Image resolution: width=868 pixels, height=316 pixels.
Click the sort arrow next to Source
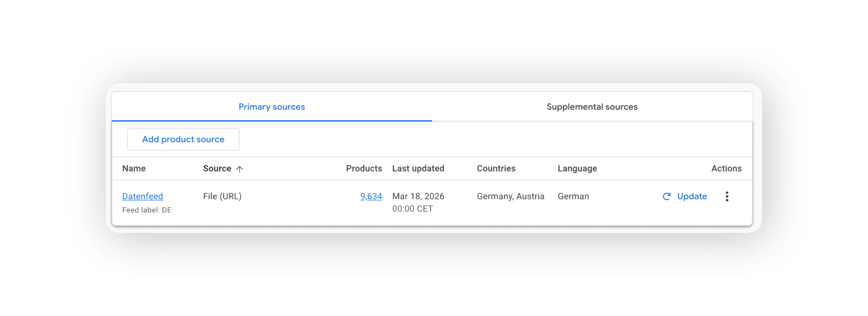[x=240, y=169]
